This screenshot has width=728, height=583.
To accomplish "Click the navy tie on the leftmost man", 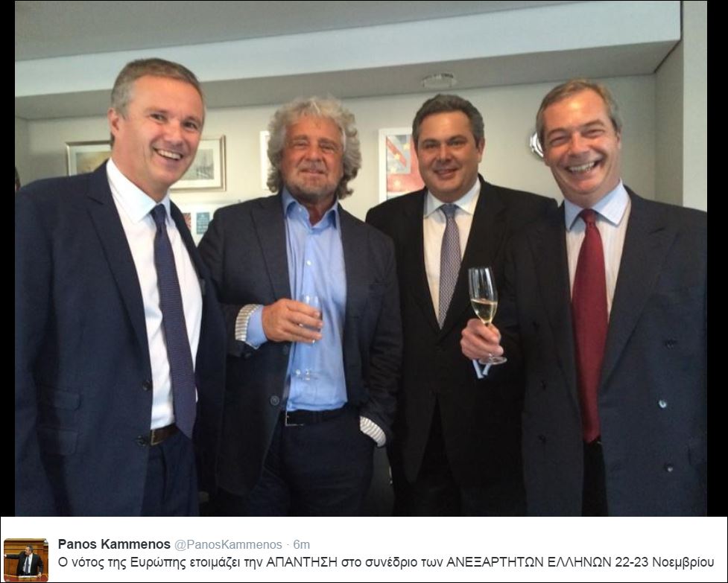I will coord(174,320).
